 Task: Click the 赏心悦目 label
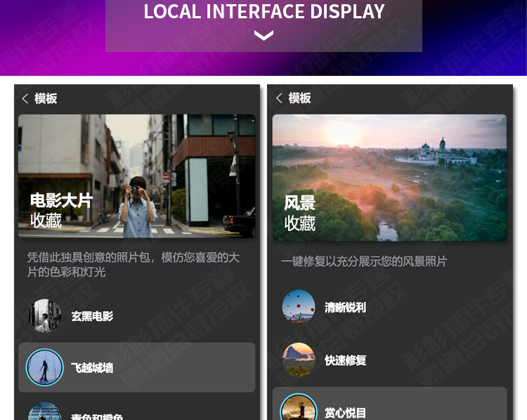point(345,413)
